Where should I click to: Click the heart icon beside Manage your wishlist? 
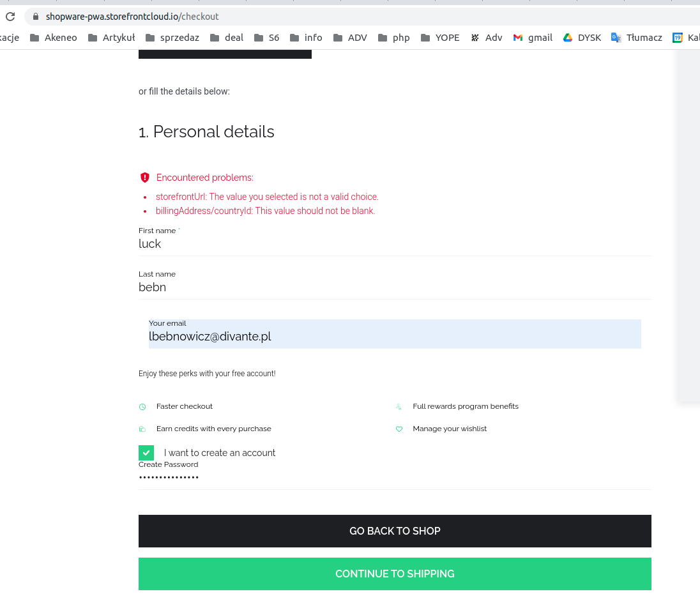tap(399, 429)
